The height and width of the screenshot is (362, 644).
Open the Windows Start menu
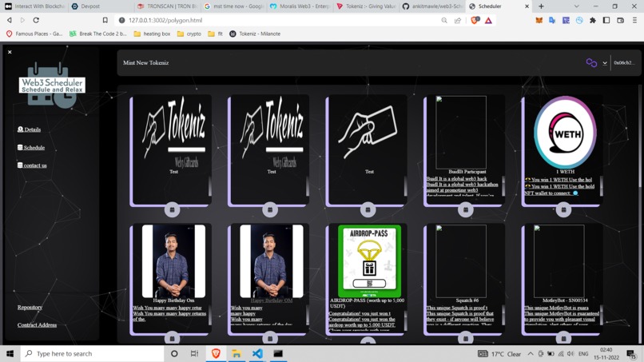(x=10, y=353)
